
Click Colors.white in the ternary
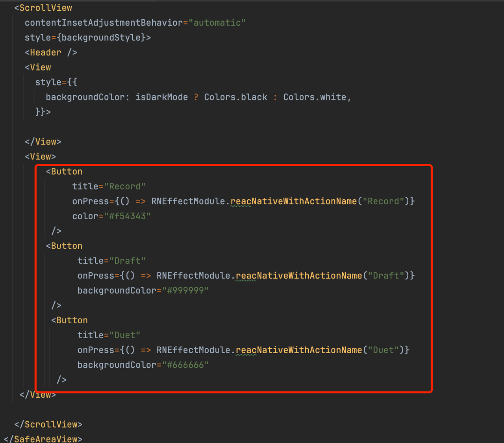(x=315, y=97)
